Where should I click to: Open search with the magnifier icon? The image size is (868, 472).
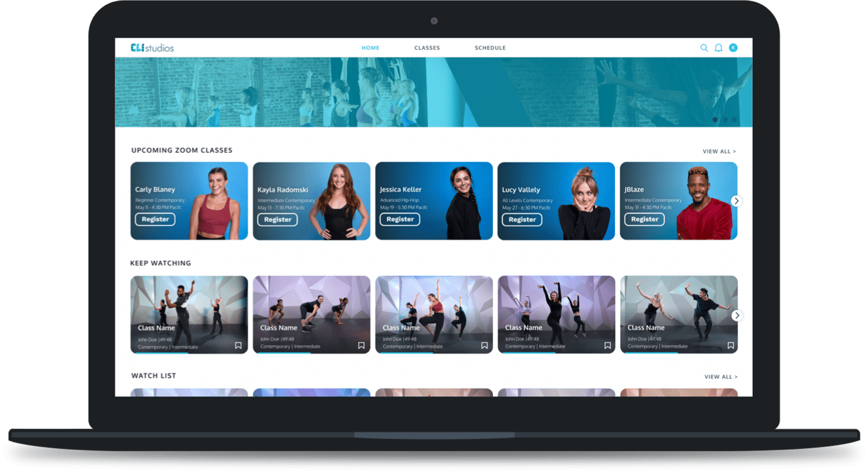pos(704,48)
